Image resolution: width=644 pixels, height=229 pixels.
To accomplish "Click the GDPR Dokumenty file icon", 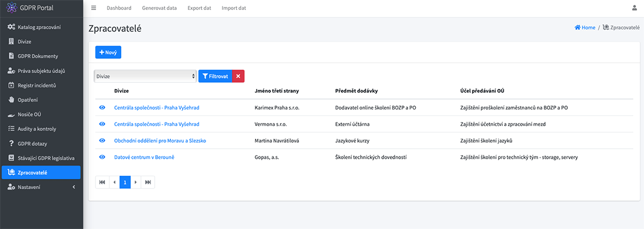I will point(12,56).
